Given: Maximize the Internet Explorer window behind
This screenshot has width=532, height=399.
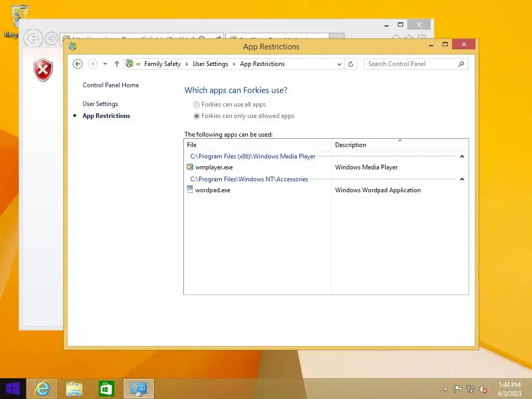Looking at the screenshot, I should pyautogui.click(x=401, y=24).
